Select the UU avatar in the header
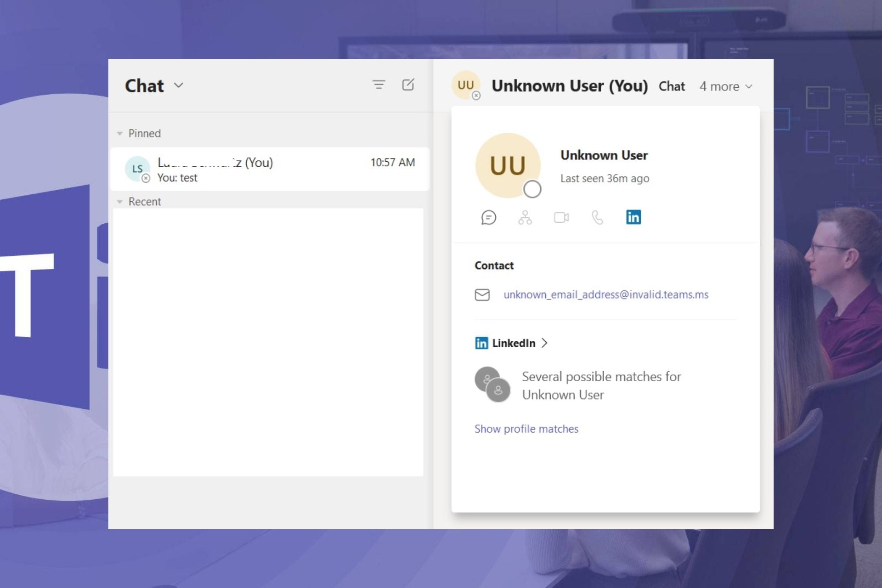 (465, 85)
